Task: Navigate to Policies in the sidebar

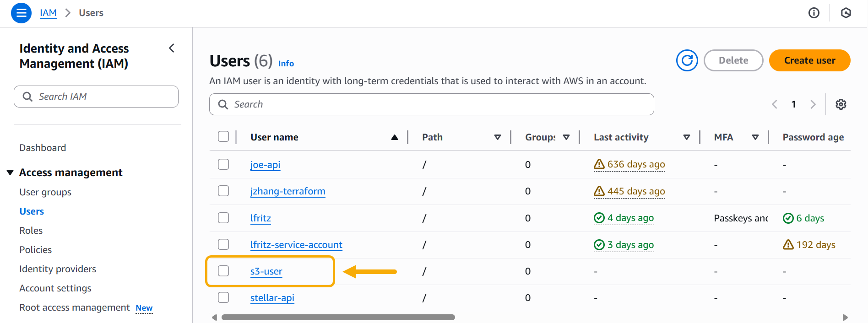Action: (x=35, y=250)
